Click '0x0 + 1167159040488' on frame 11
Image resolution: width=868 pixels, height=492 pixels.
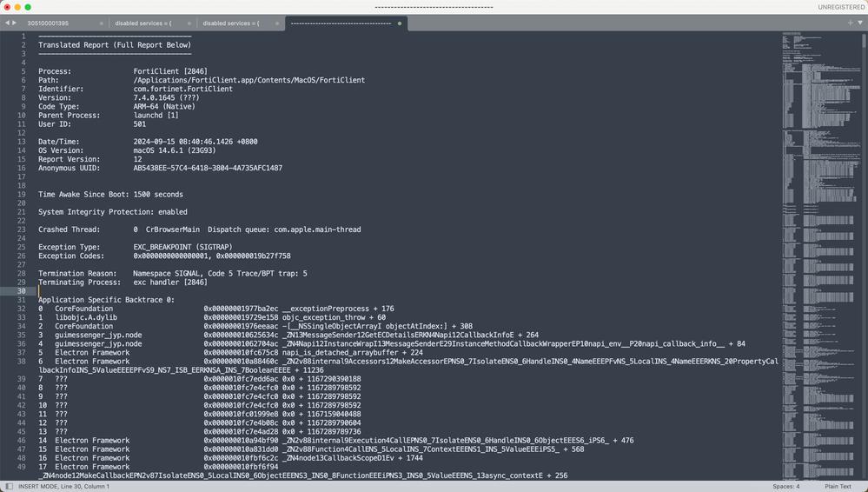321,414
